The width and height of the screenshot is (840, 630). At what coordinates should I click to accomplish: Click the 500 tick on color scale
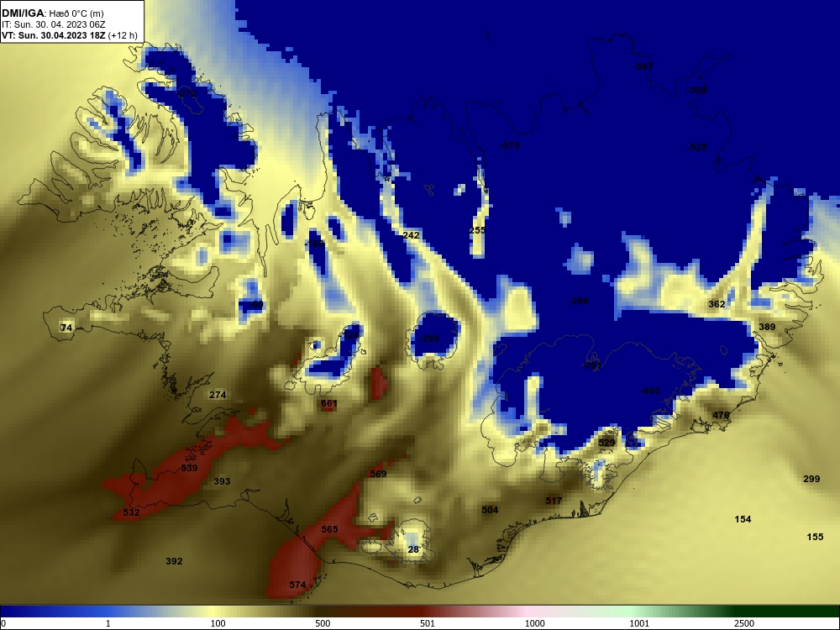point(323,623)
